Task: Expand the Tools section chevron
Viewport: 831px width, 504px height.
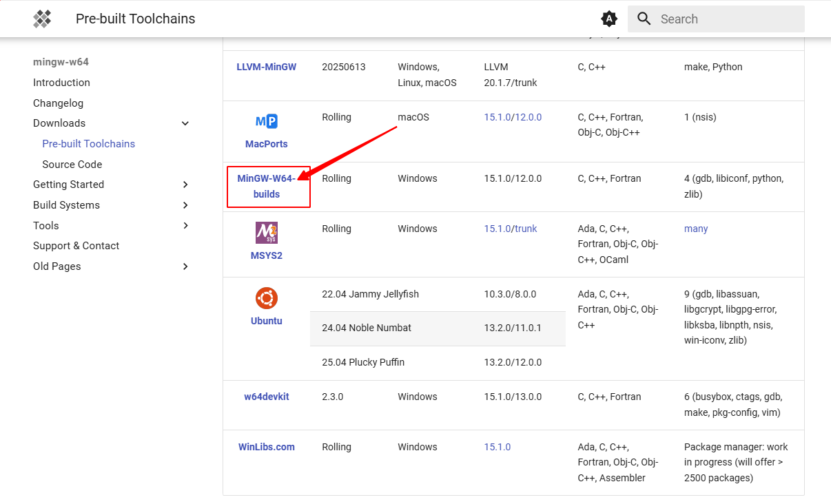Action: pos(185,226)
